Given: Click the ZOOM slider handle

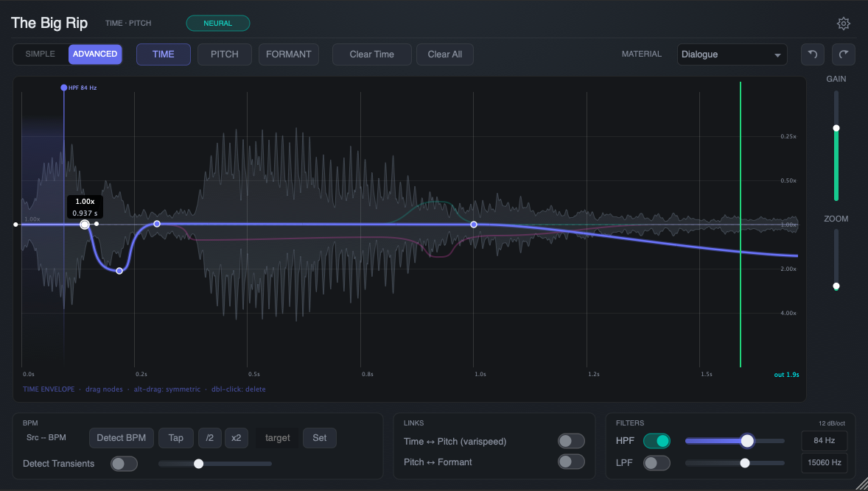Looking at the screenshot, I should [x=836, y=286].
